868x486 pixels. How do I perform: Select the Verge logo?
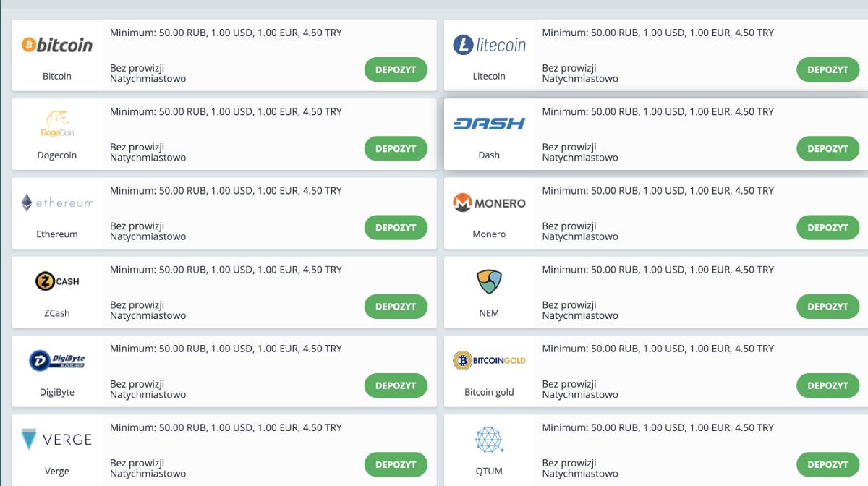[57, 439]
